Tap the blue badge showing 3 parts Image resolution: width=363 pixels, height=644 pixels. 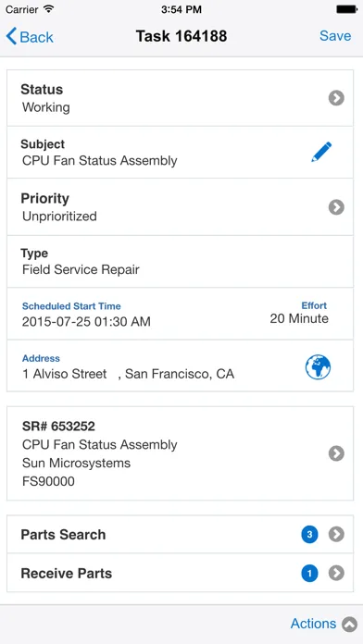tap(309, 534)
